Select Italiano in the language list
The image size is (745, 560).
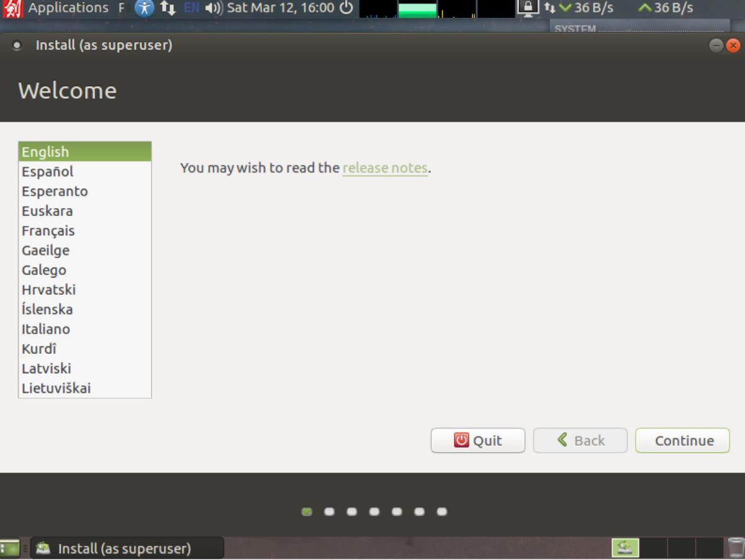click(x=45, y=329)
